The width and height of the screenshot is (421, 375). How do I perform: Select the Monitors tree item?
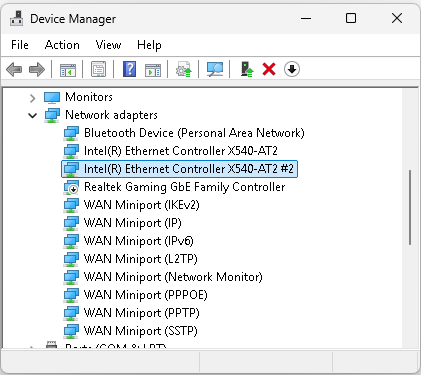coord(89,97)
